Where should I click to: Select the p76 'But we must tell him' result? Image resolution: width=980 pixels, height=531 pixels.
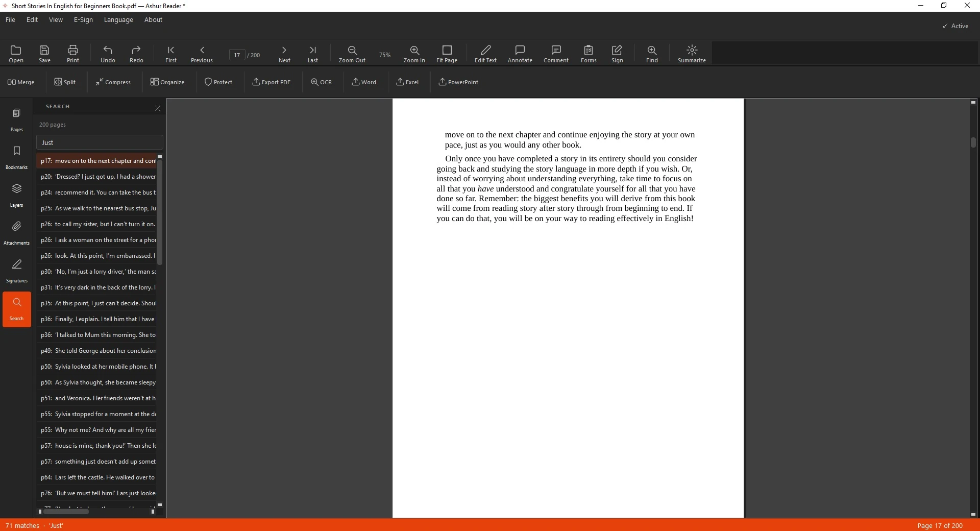(x=96, y=493)
